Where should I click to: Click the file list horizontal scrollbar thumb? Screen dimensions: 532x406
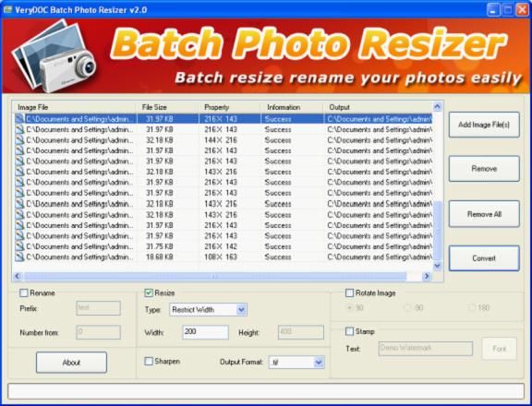coord(215,277)
